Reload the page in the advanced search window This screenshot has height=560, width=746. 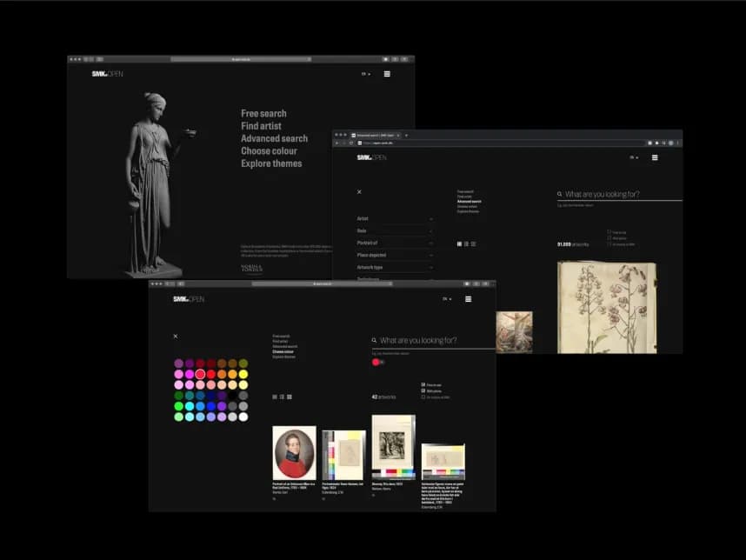[351, 143]
